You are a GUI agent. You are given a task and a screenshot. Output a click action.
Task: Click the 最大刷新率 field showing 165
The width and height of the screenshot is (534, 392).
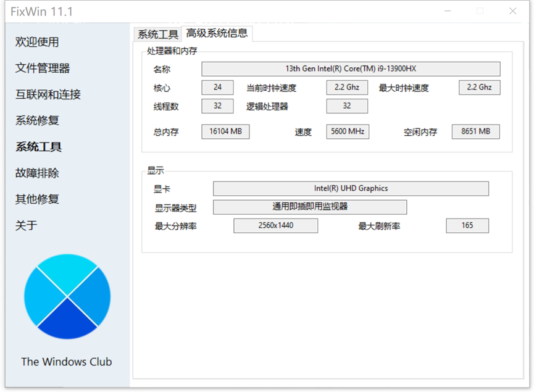467,225
